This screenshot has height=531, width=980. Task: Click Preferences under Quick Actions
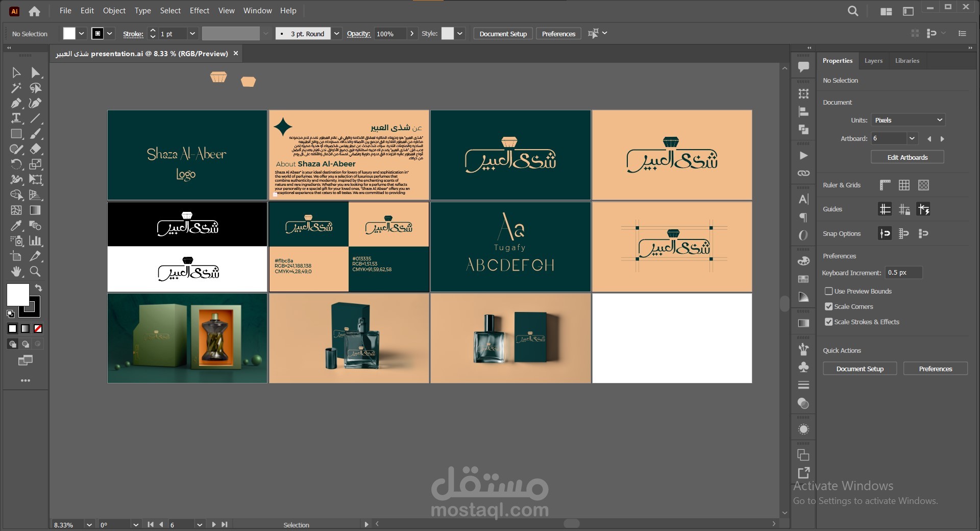point(936,369)
